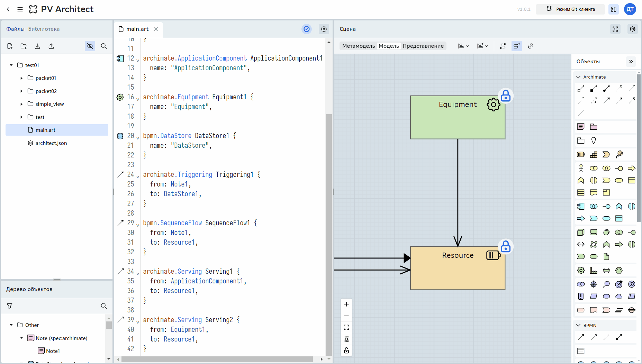Viewport: 642px width, 364px height.
Task: Switch to the Файлы tab
Action: (15, 29)
